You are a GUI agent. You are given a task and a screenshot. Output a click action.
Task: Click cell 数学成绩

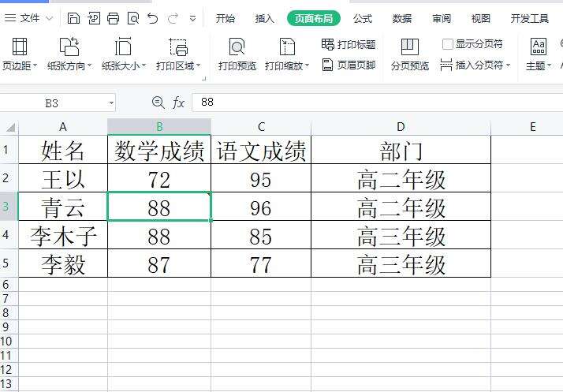click(x=159, y=150)
